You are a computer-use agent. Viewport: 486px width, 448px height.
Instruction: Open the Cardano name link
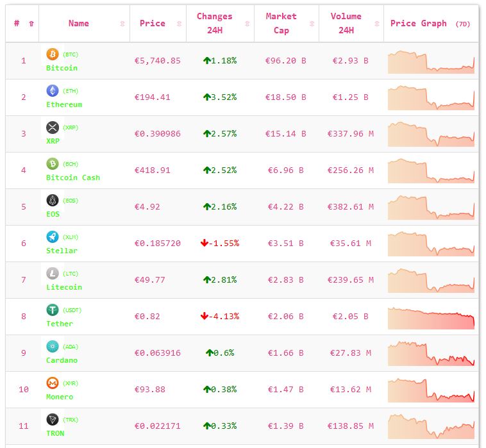pyautogui.click(x=62, y=360)
